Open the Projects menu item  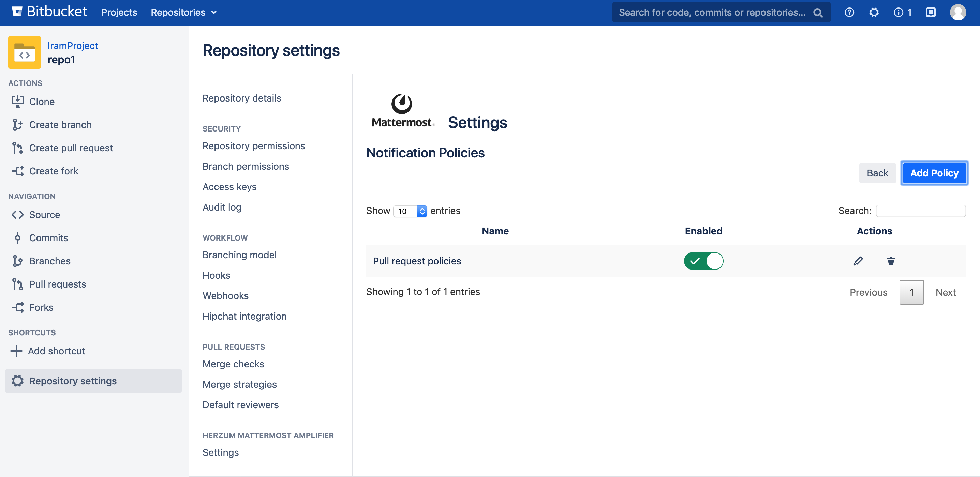pos(119,13)
